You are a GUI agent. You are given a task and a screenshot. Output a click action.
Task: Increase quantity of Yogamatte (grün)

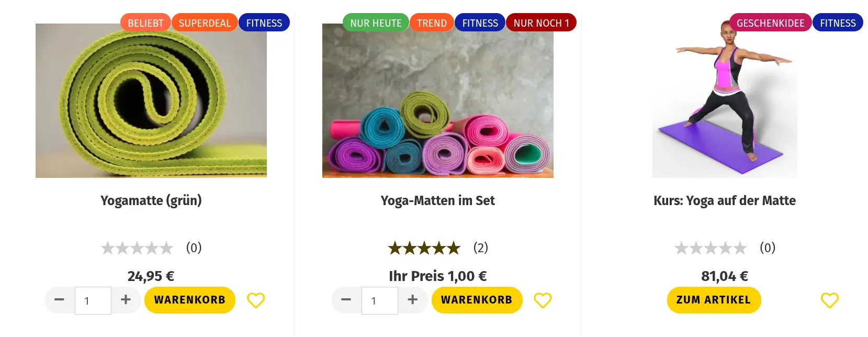click(x=126, y=300)
